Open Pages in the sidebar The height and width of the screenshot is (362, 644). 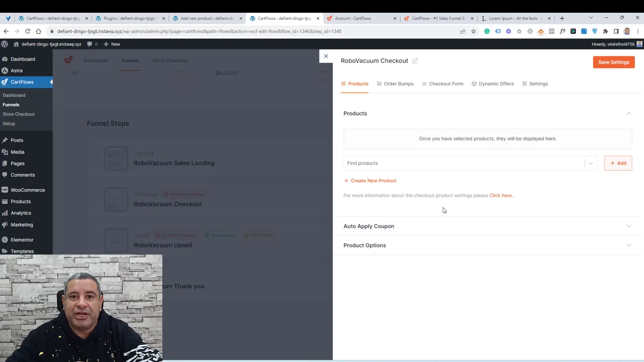click(17, 163)
